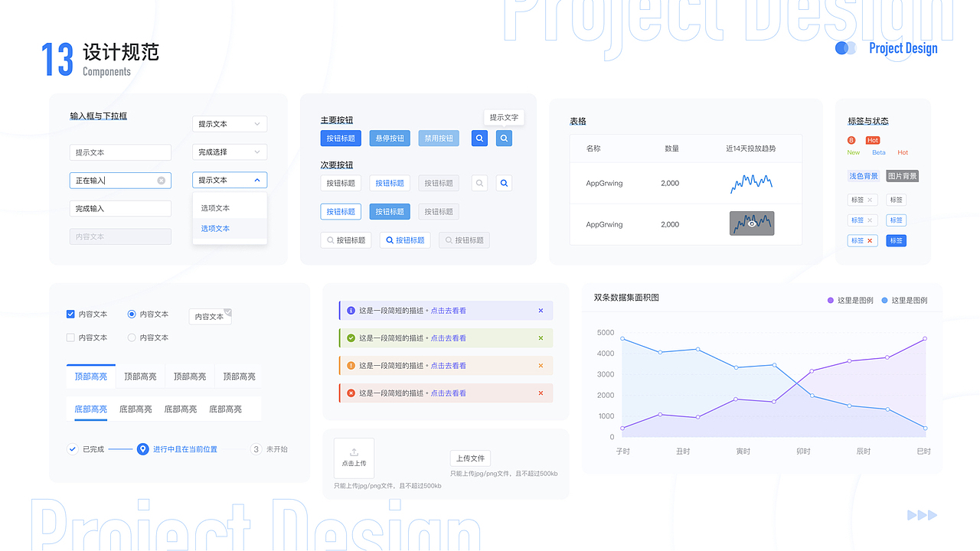980x551 pixels.
Task: Click the 数量 column header
Action: click(x=671, y=148)
